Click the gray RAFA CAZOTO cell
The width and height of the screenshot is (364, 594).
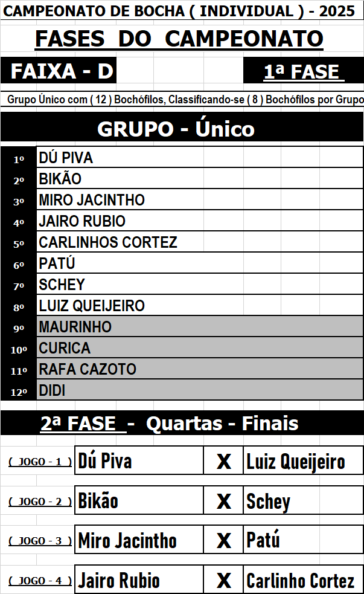tap(199, 369)
